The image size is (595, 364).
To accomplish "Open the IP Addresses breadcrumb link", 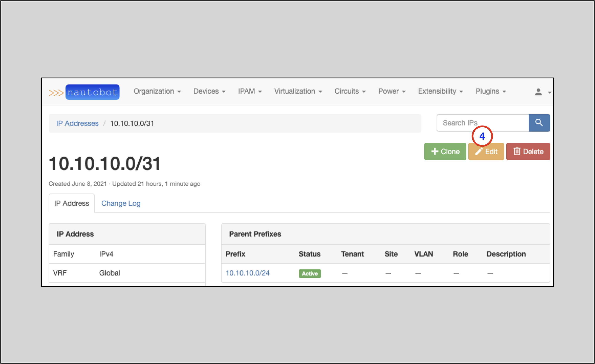I will coord(77,123).
